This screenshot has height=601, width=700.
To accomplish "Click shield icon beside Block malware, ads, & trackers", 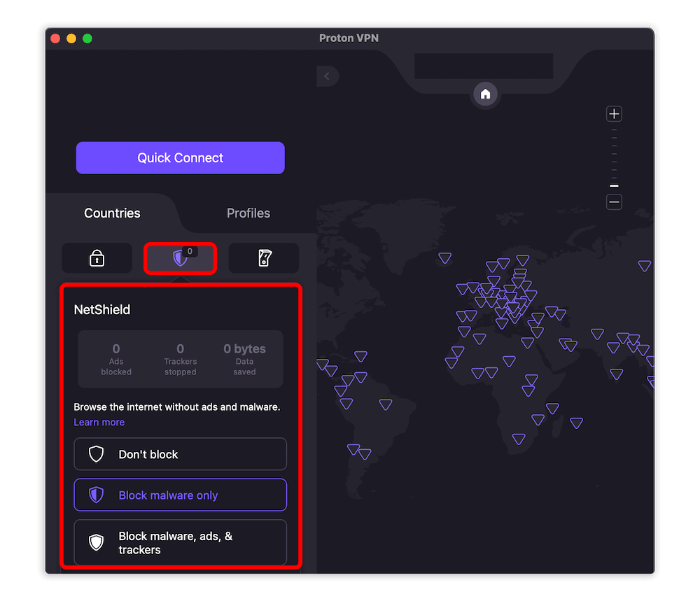I will (x=96, y=542).
